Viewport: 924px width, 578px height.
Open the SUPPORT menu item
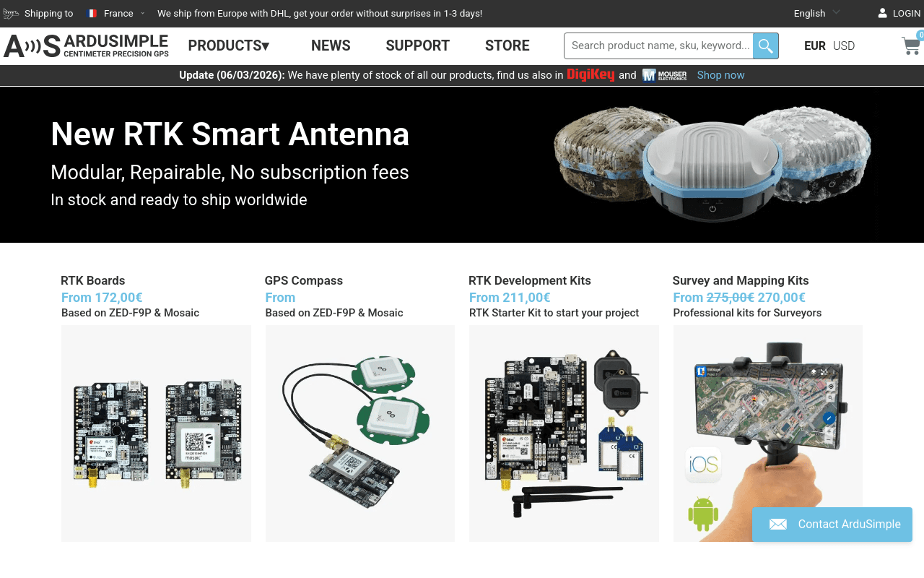417,46
